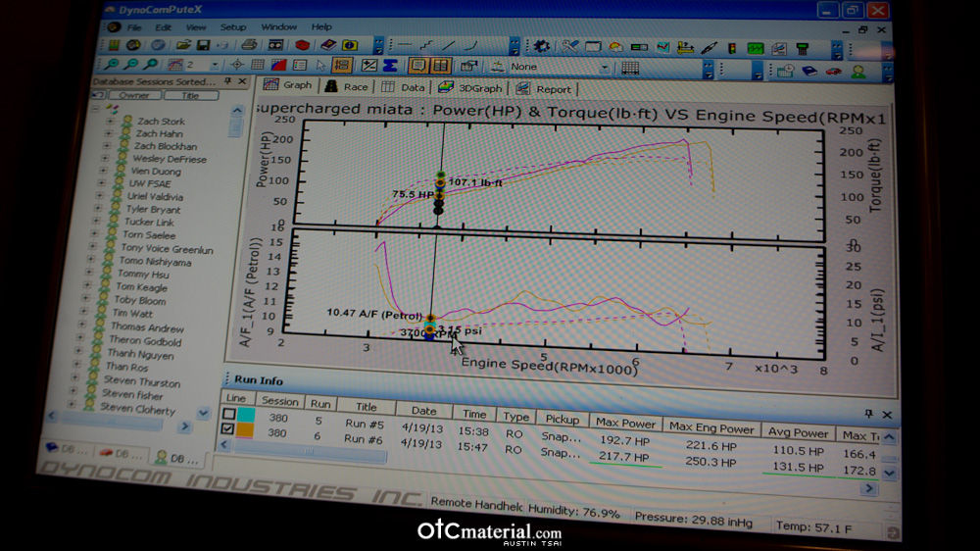Open the Setup menu
The image size is (980, 551).
click(x=232, y=27)
